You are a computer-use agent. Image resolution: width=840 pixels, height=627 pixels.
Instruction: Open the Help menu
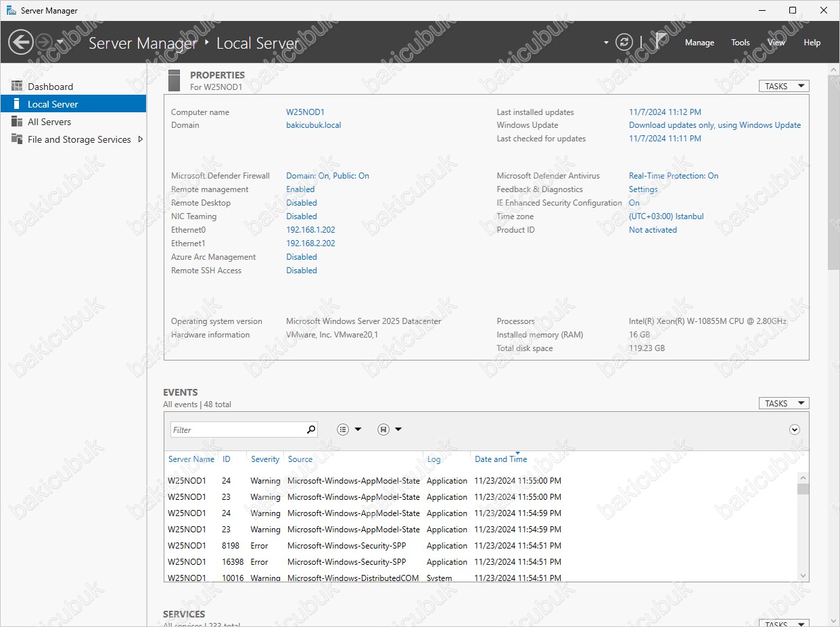pos(812,43)
